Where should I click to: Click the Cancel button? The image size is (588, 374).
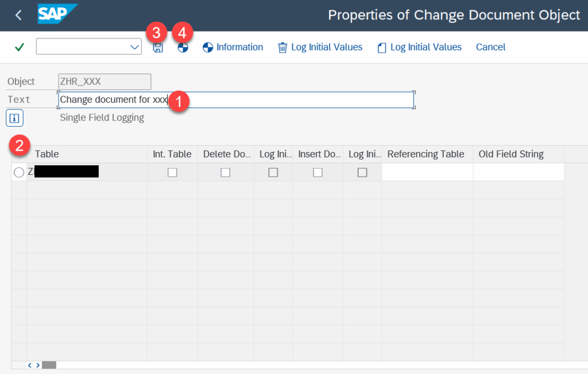pos(490,47)
